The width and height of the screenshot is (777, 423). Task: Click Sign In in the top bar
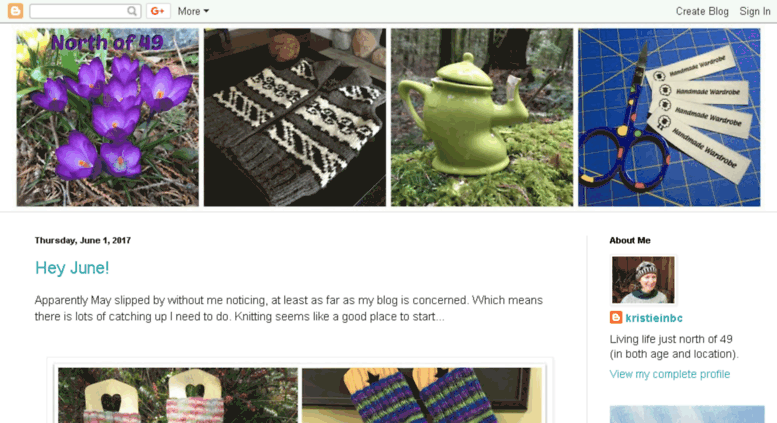coord(755,11)
